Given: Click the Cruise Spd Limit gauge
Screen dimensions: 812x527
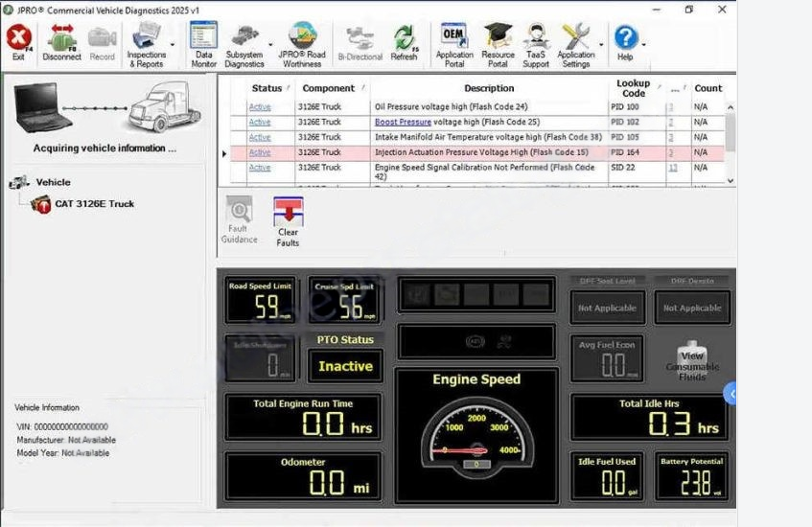Looking at the screenshot, I should [344, 300].
